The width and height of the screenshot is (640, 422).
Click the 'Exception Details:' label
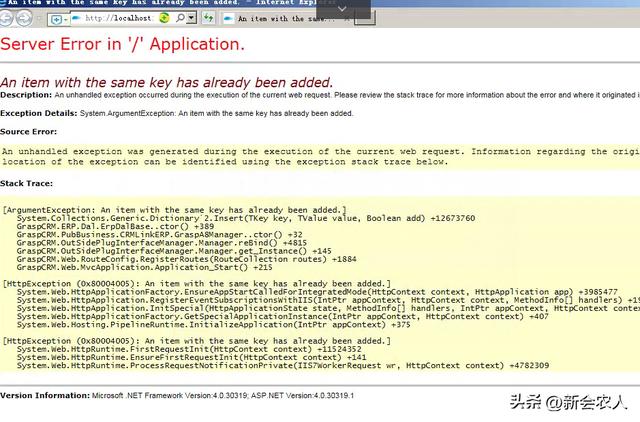coord(38,113)
